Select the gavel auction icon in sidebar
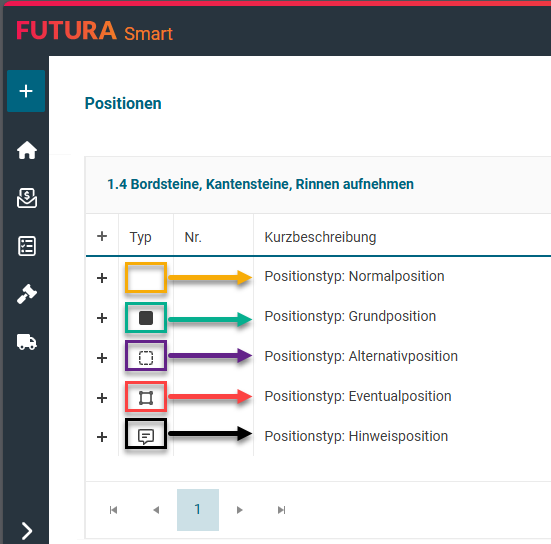This screenshot has width=551, height=544. coord(27,294)
